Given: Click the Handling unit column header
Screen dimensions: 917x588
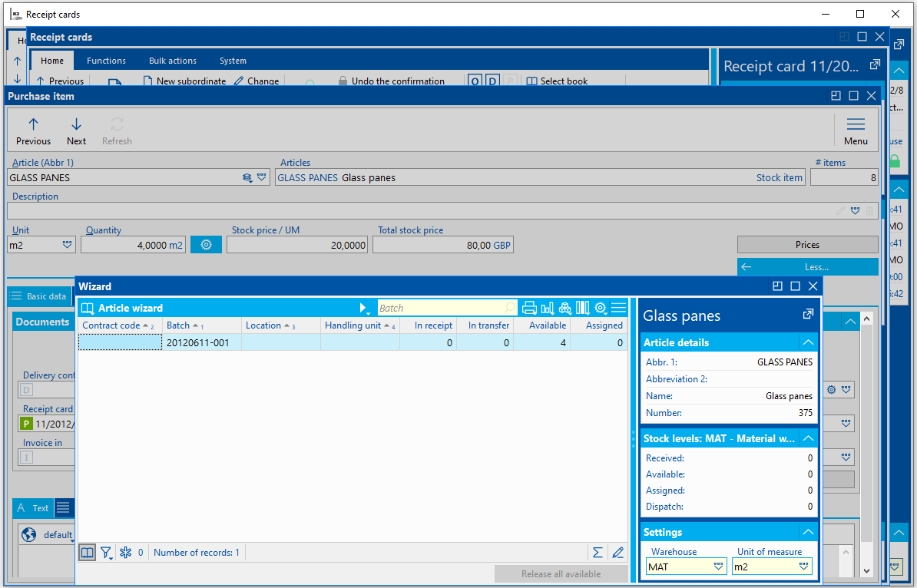Looking at the screenshot, I should click(x=359, y=325).
